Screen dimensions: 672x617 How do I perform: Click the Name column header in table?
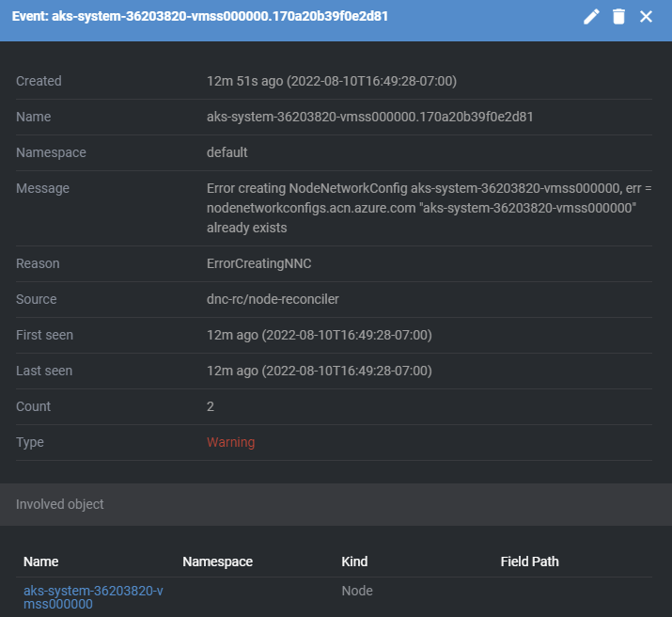[x=40, y=562]
